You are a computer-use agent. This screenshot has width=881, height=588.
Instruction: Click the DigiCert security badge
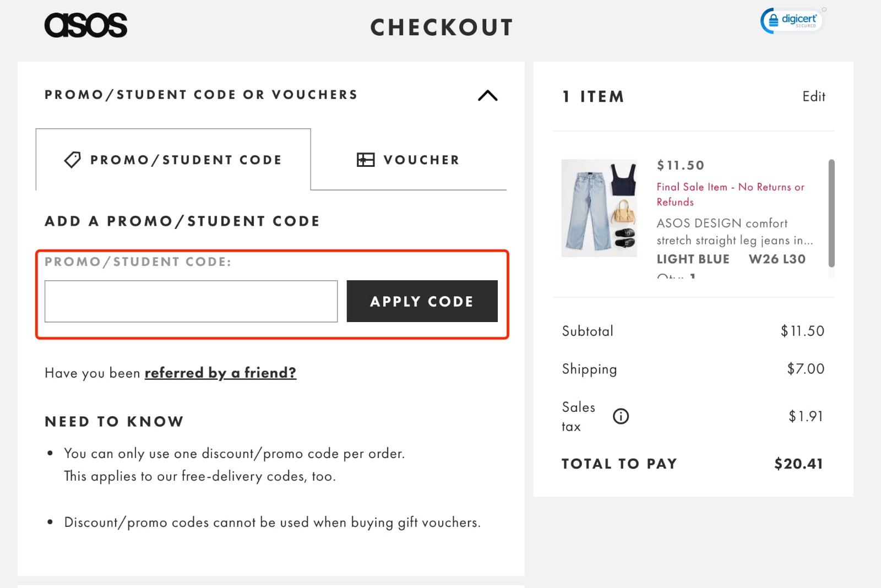pyautogui.click(x=791, y=20)
